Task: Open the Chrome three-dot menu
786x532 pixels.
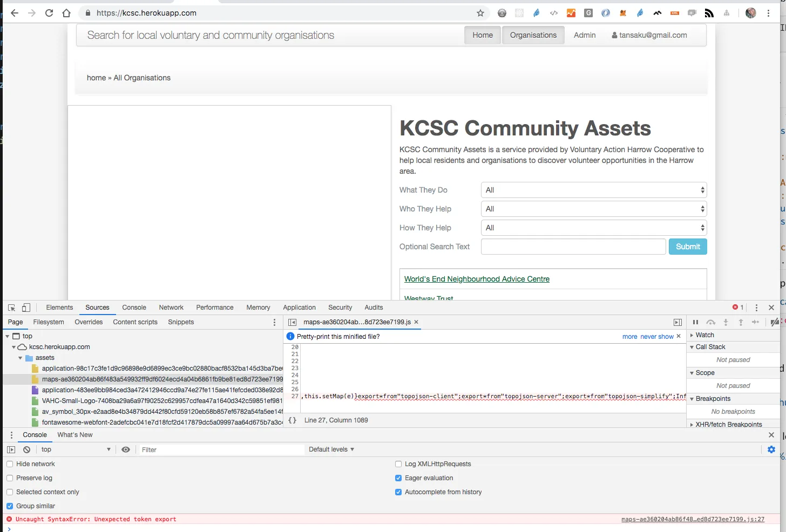Action: (769, 13)
